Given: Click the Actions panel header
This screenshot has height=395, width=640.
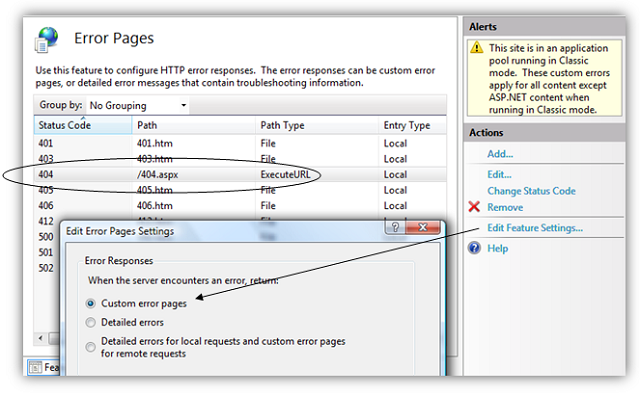Looking at the screenshot, I should tap(544, 133).
